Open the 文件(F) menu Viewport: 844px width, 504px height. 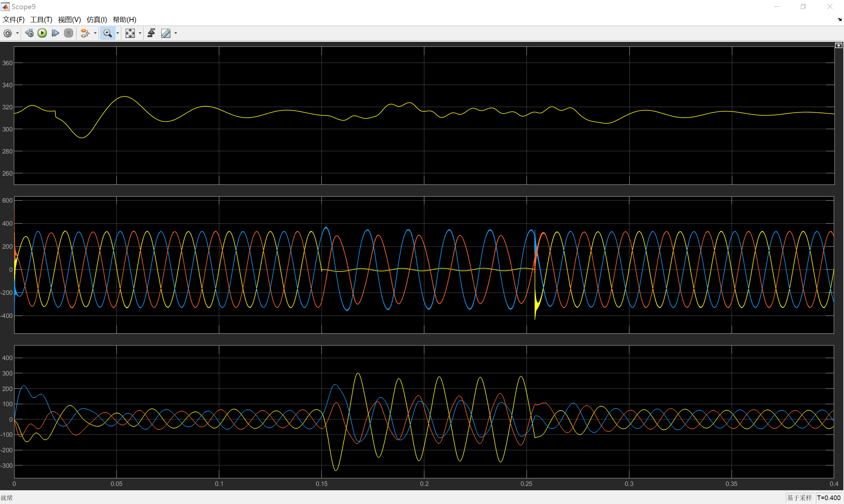tap(14, 20)
